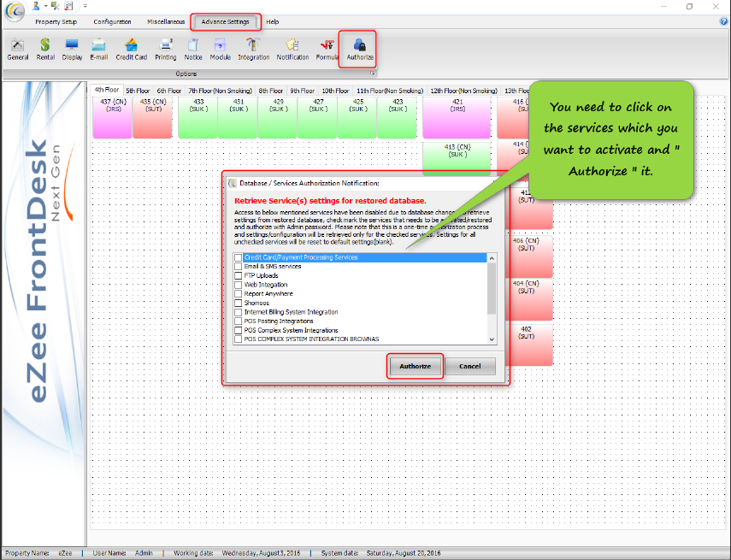Select room 431 (SUK) tile

[238, 117]
